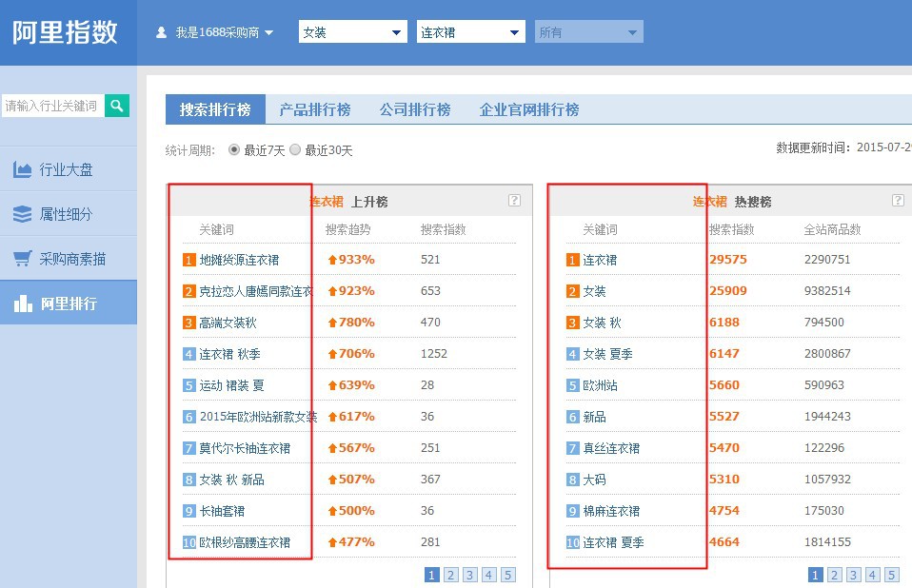This screenshot has width=912, height=588.
Task: Open hot keyword 女装 秋
Action: coord(602,323)
